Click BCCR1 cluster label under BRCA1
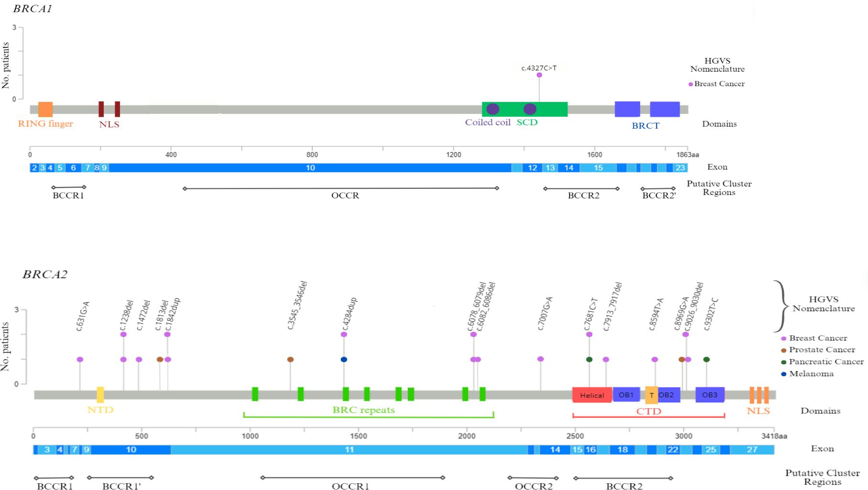Viewport: 868px width, 490px height. tap(68, 196)
